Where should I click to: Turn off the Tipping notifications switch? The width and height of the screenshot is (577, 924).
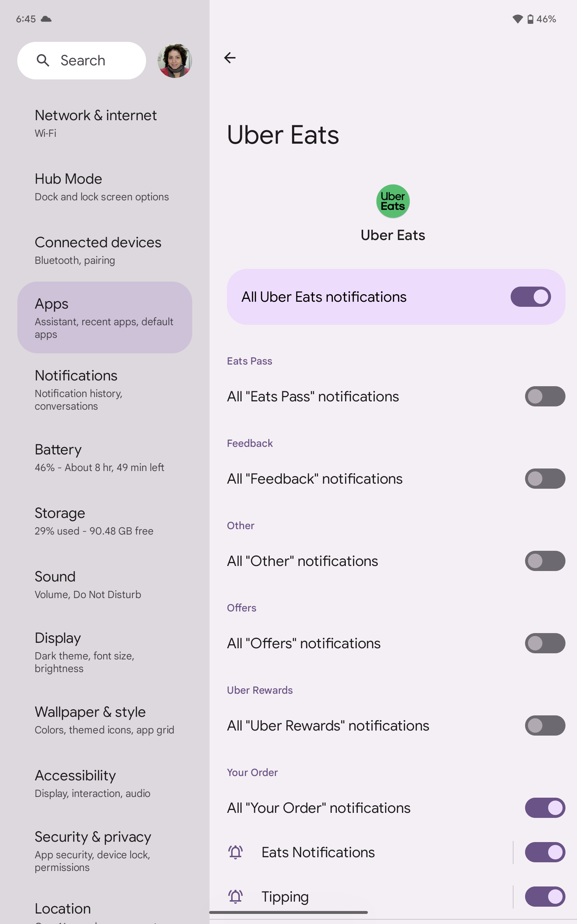(545, 896)
